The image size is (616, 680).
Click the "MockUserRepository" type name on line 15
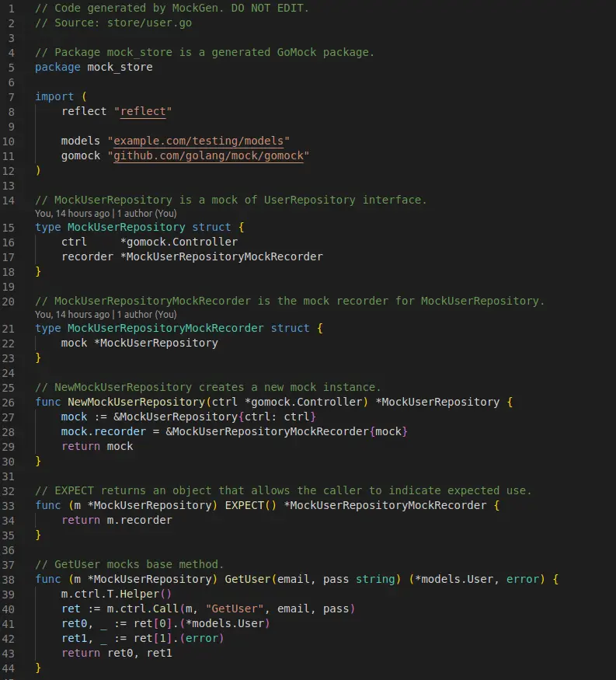click(x=126, y=227)
